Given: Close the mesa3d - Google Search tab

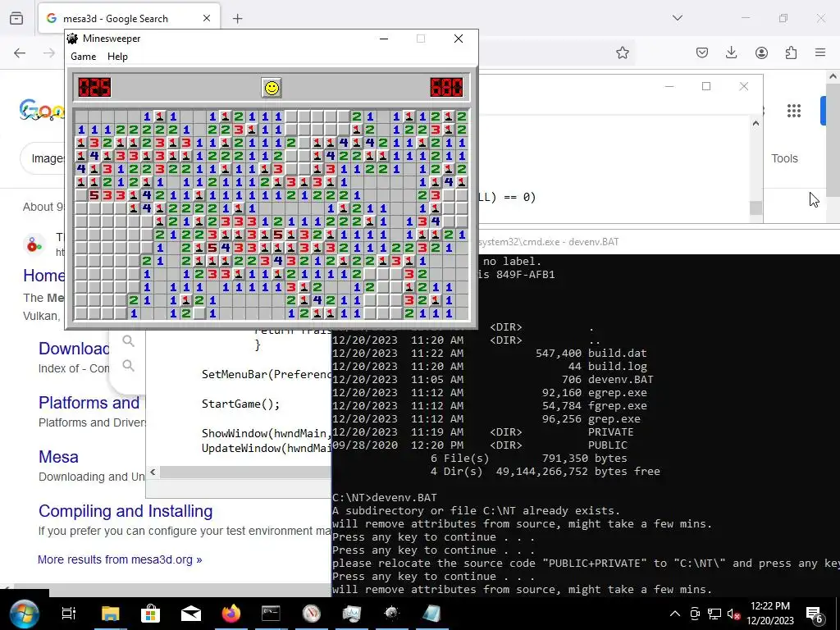Looking at the screenshot, I should tap(206, 19).
